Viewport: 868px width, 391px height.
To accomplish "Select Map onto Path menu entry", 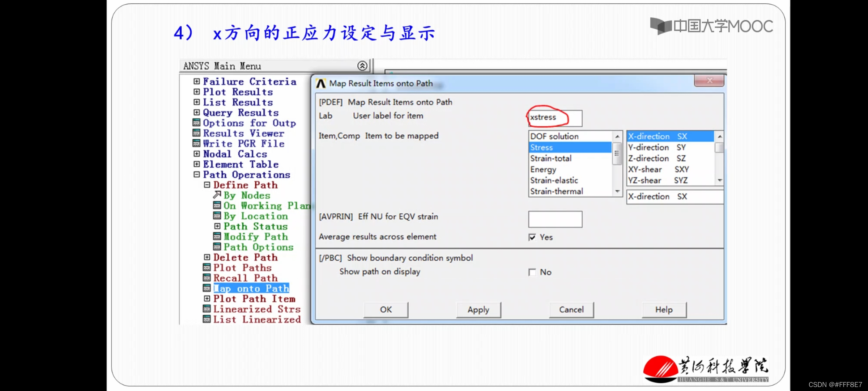I will pos(251,288).
